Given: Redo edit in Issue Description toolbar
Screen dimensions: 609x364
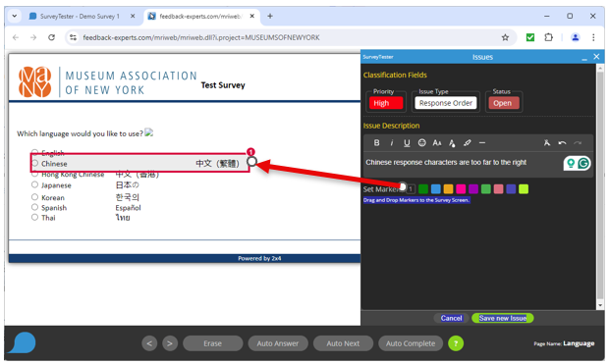Looking at the screenshot, I should (578, 143).
